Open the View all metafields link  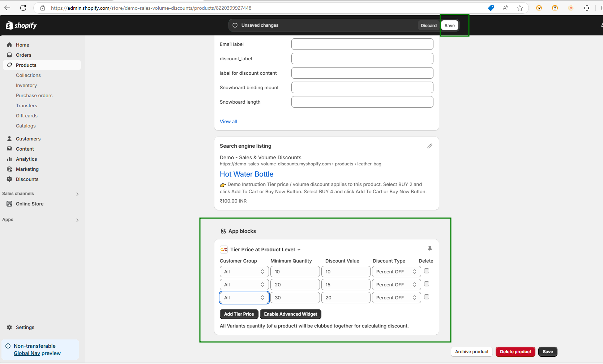coord(228,121)
